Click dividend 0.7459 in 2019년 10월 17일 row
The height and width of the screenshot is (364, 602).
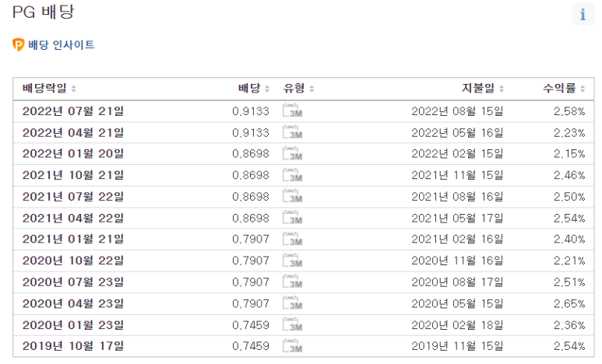click(251, 346)
